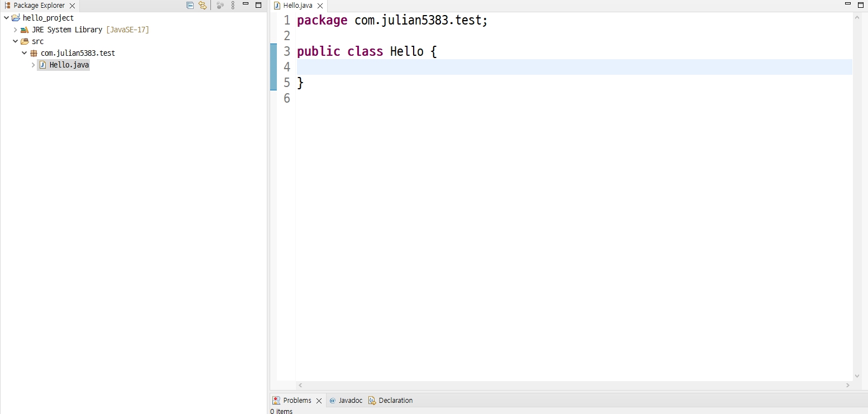Screen dimensions: 868x414
Task: Activate the Package Explorer tab
Action: click(39, 6)
